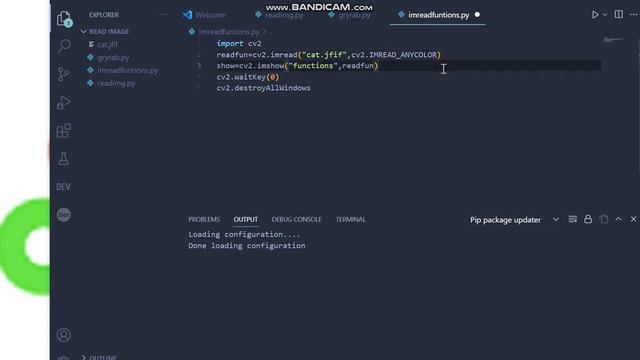Open the Explorer view in activity bar
The height and width of the screenshot is (360, 640).
(64, 18)
